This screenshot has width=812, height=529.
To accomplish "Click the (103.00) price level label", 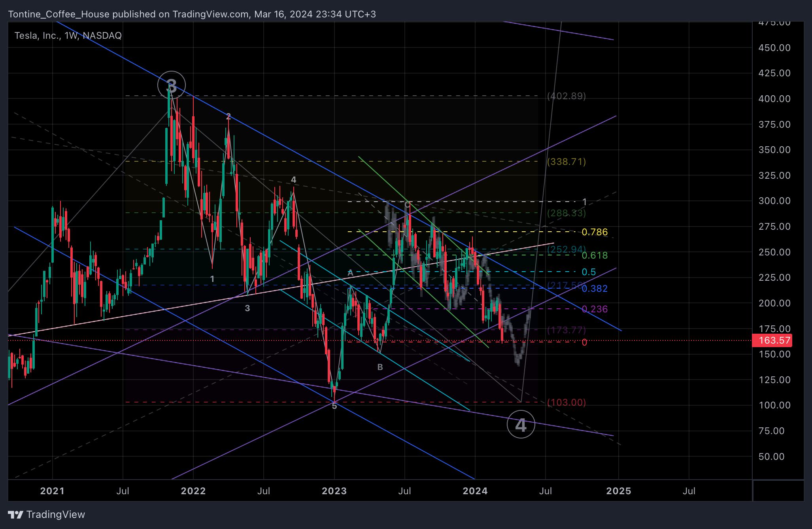I will click(x=566, y=402).
